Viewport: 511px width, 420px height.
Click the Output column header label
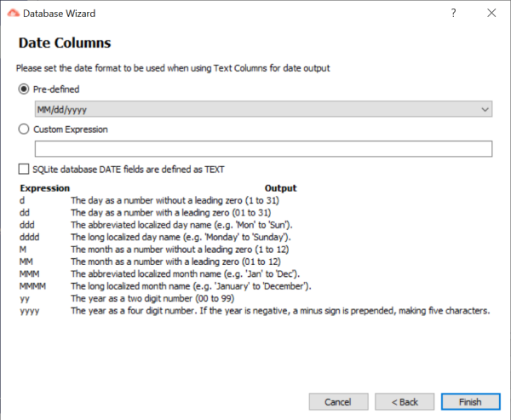point(280,188)
